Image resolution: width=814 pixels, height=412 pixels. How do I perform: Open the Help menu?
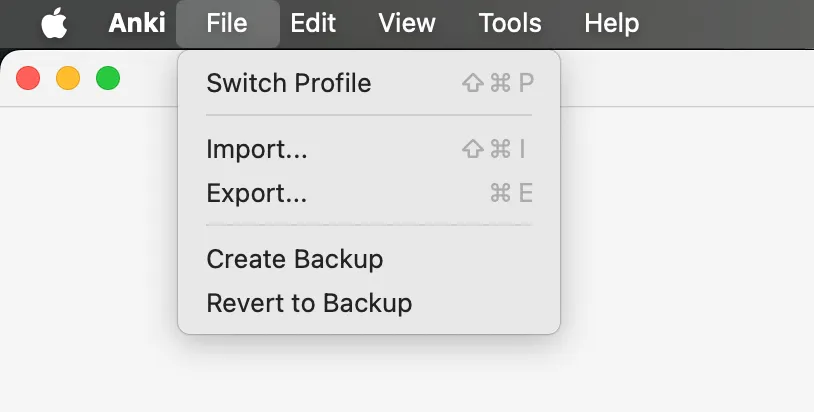click(611, 23)
